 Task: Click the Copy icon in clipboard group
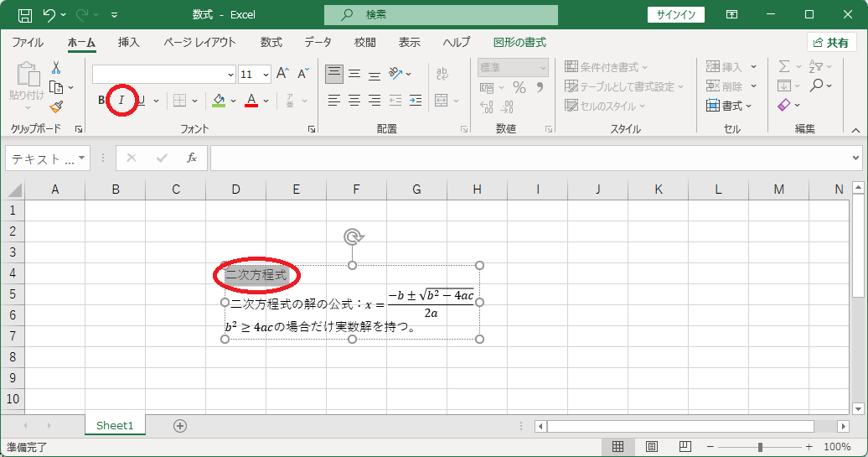point(56,87)
